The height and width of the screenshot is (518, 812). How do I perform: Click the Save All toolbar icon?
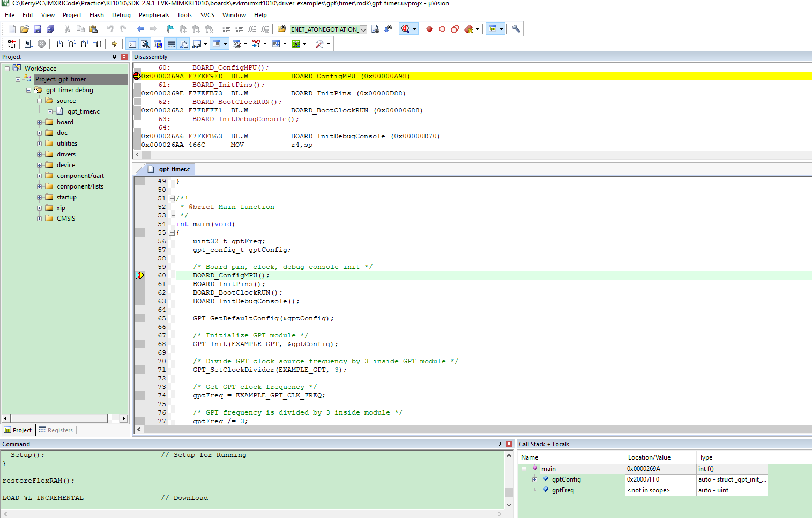pos(50,29)
